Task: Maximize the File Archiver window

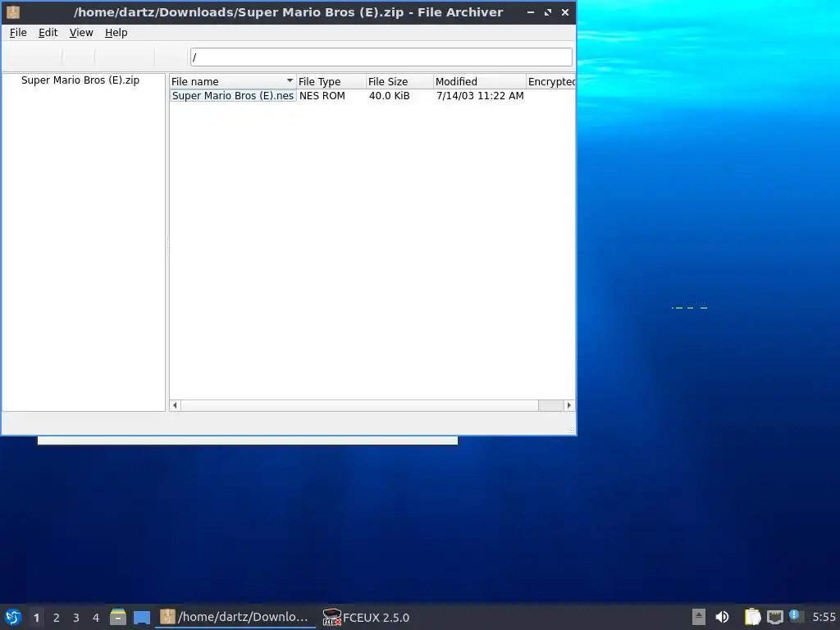Action: click(x=547, y=11)
